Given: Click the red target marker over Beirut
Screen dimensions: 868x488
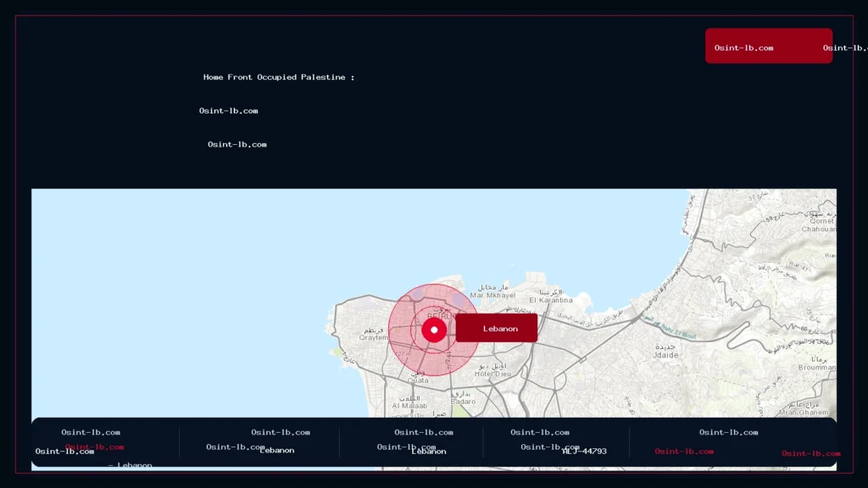Looking at the screenshot, I should [434, 330].
